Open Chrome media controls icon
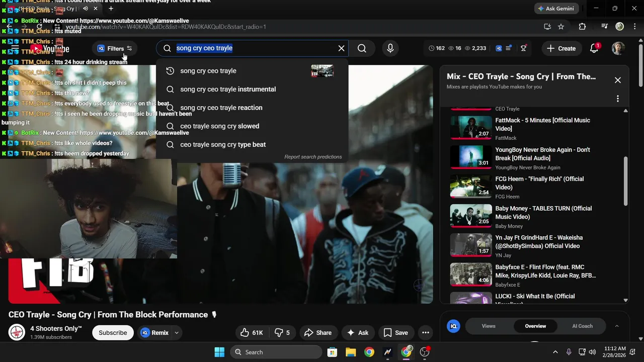Image resolution: width=644 pixels, height=362 pixels. point(605,27)
